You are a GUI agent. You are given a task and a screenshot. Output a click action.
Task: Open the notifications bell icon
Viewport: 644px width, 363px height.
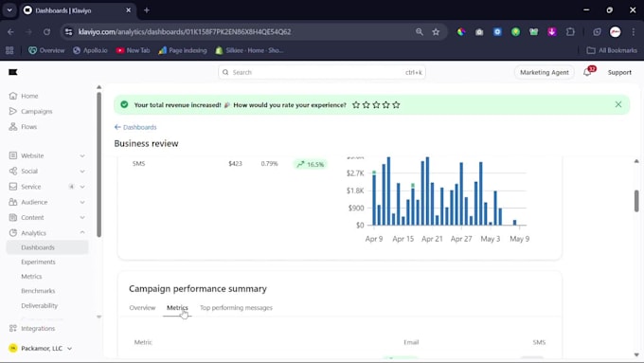pos(587,72)
